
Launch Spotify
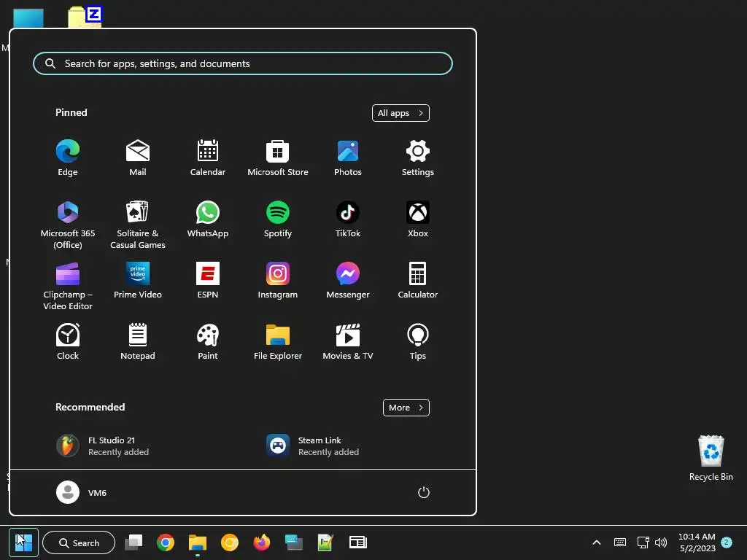278,219
